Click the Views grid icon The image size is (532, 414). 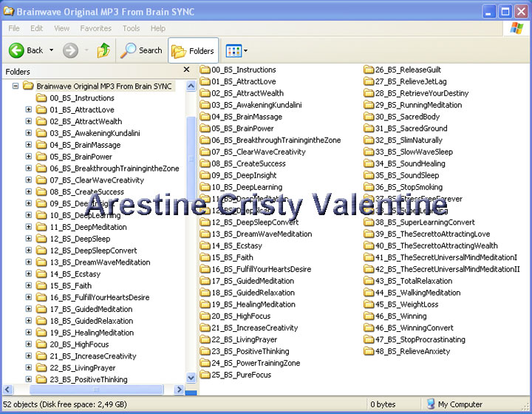(233, 51)
